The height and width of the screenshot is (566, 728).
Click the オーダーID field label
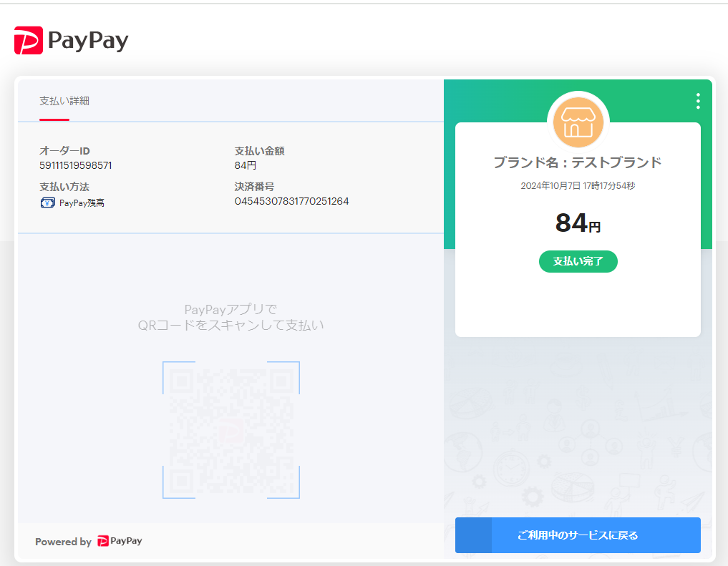(x=64, y=151)
